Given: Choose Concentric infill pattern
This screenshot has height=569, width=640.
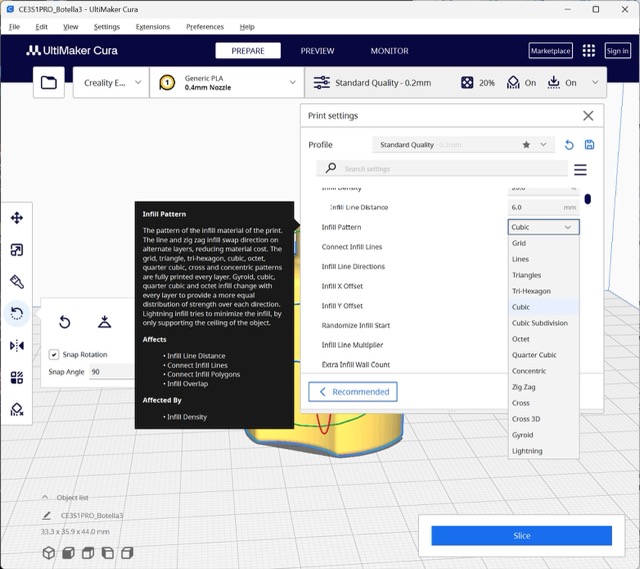Looking at the screenshot, I should (x=543, y=371).
